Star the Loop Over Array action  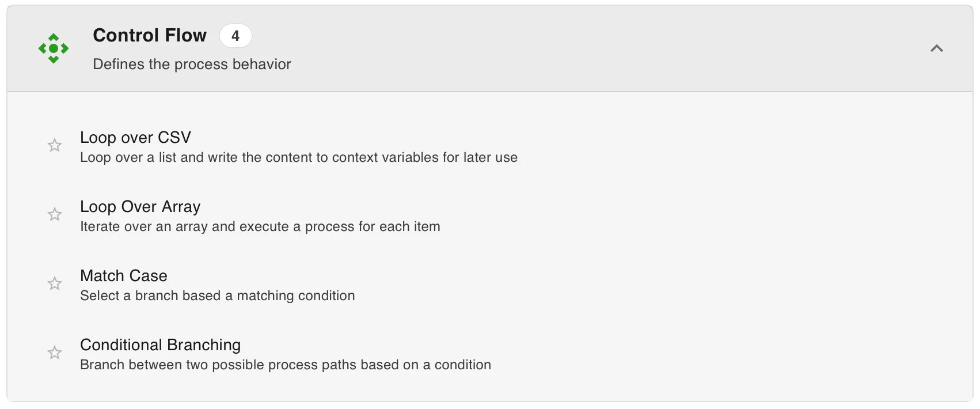point(55,214)
